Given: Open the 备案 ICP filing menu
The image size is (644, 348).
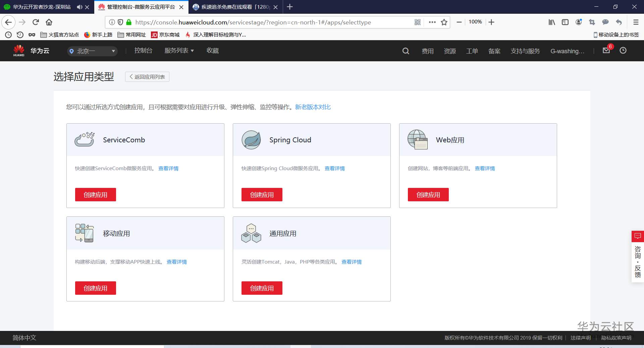Looking at the screenshot, I should coord(494,51).
